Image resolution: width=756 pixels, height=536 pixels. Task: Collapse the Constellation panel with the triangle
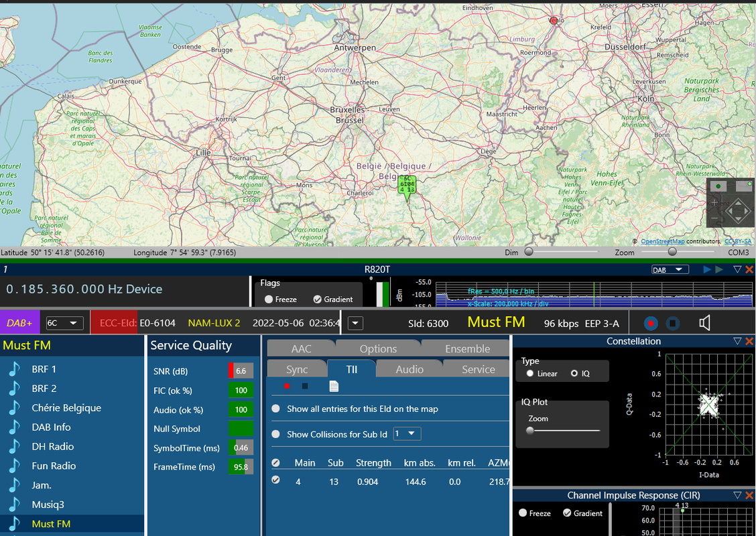coord(737,341)
